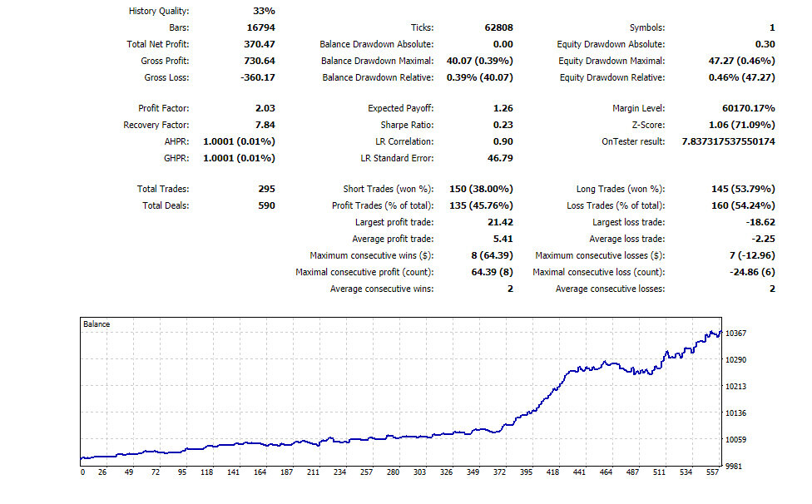Select Equity Drawdown Relative value 0.46% (47.27)
The height and width of the screenshot is (504, 812).
(x=741, y=77)
